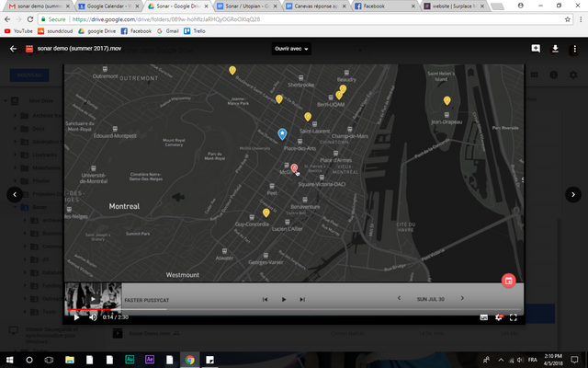This screenshot has width=588, height=368.
Task: Select MakeSense folder in Drive sidebar
Action: [x=46, y=167]
